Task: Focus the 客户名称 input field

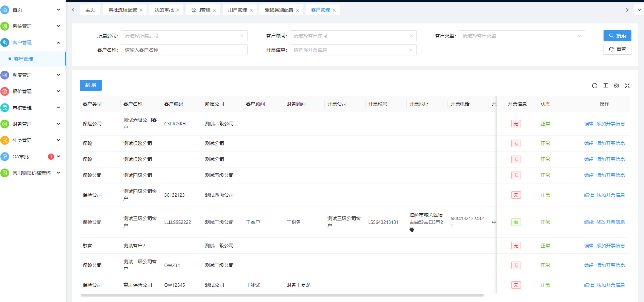Action: tap(184, 50)
